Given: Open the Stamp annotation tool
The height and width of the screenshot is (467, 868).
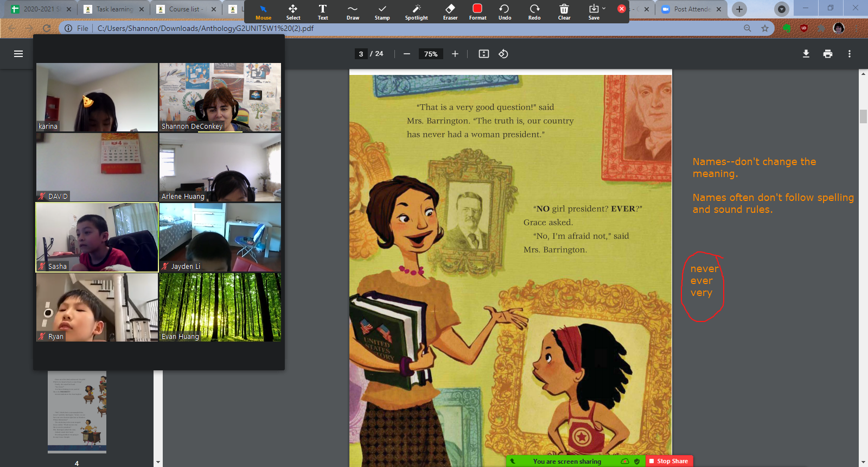Looking at the screenshot, I should point(382,11).
